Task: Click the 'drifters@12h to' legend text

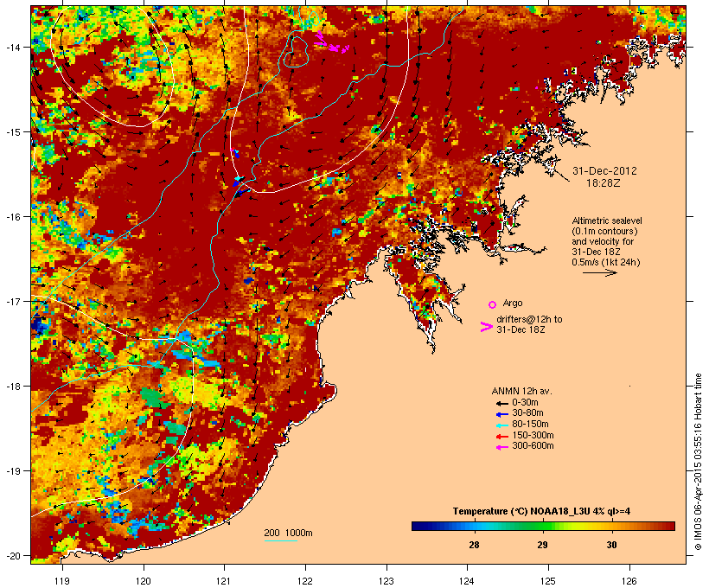Action: 529,319
